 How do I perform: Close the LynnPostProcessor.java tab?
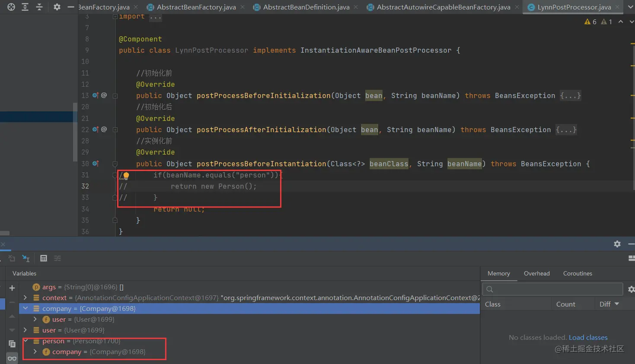coord(617,7)
